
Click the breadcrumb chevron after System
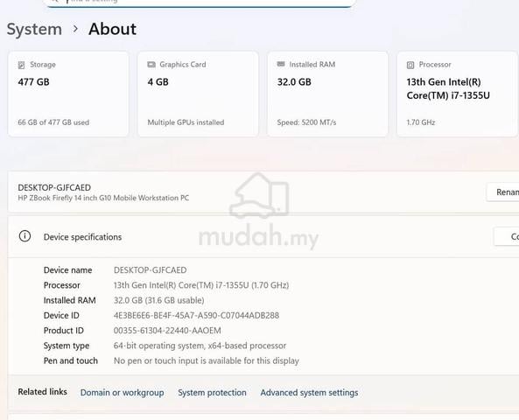(75, 29)
